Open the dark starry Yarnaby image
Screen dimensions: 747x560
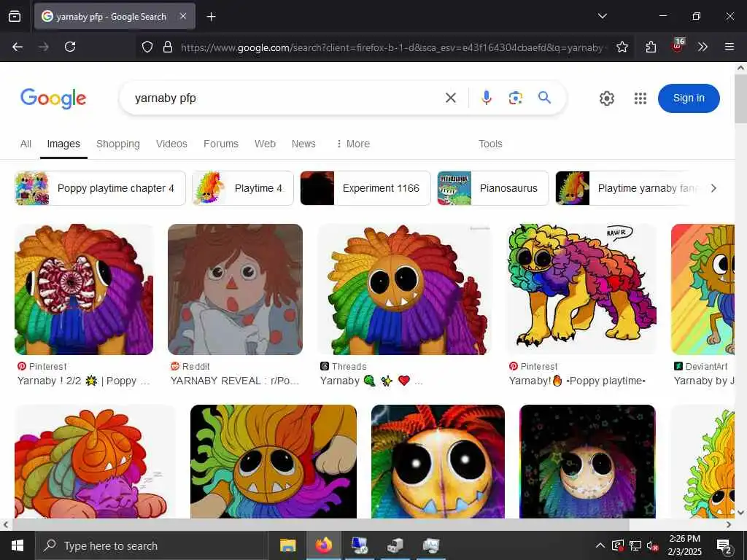tap(587, 462)
